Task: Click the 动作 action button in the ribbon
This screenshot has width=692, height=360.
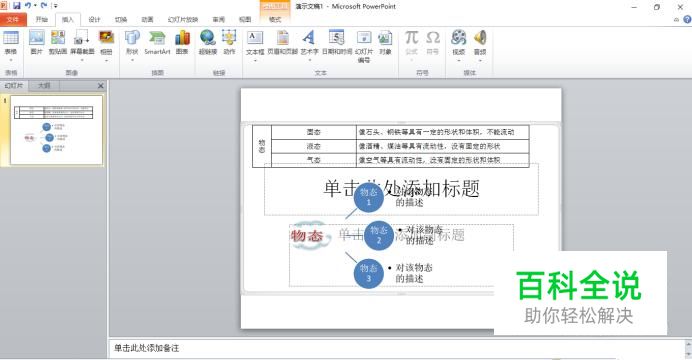Action: [x=229, y=43]
